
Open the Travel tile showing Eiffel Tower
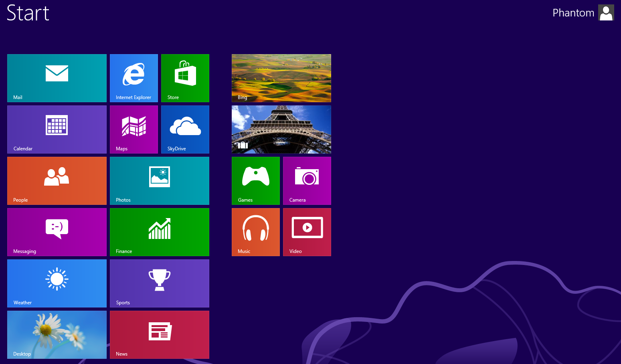coord(281,129)
